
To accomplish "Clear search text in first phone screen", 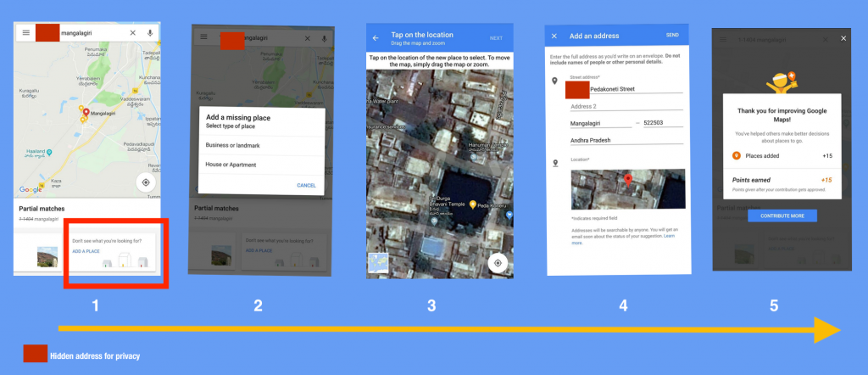I will (133, 33).
